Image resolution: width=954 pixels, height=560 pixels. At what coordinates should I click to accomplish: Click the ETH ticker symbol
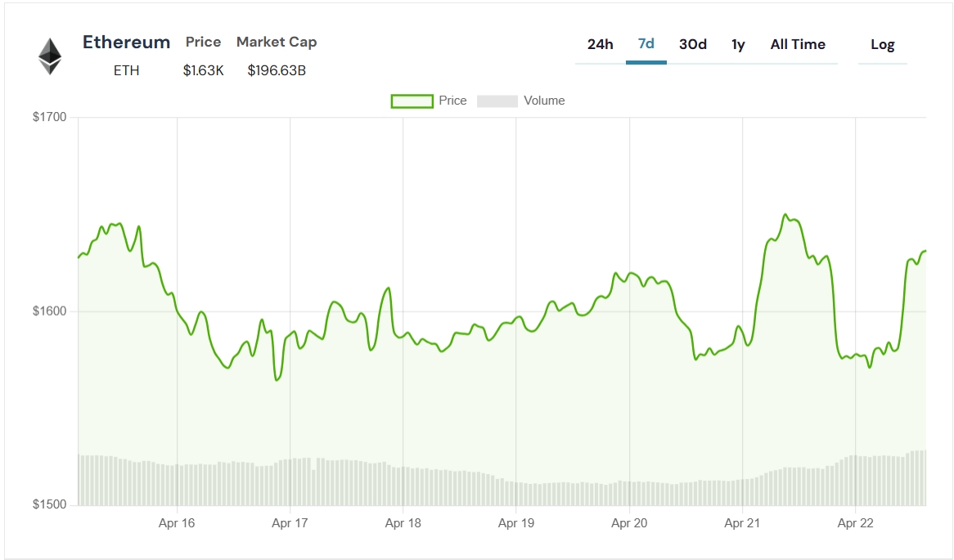tap(127, 70)
